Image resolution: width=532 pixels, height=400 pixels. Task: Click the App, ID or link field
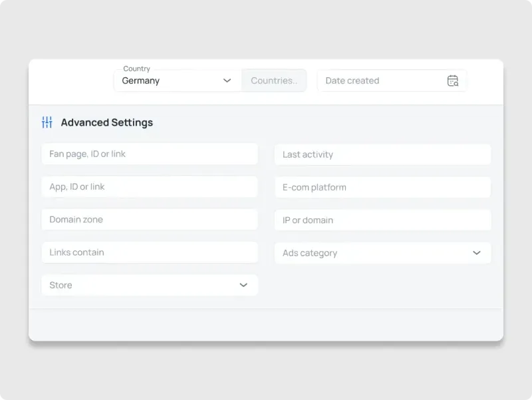(x=150, y=187)
